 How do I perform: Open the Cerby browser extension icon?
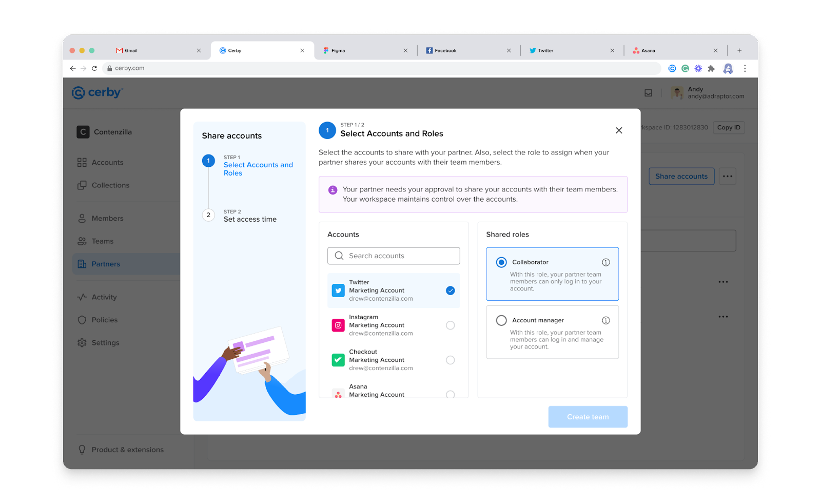click(672, 68)
